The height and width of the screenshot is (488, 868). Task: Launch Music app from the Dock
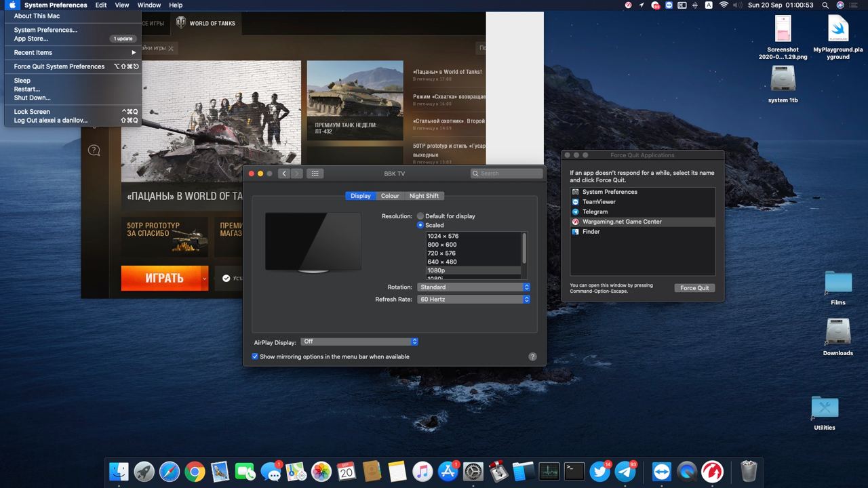tap(422, 471)
